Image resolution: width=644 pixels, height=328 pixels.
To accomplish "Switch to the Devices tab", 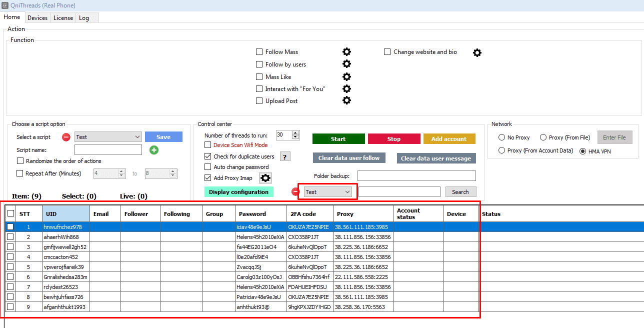I will pyautogui.click(x=37, y=18).
